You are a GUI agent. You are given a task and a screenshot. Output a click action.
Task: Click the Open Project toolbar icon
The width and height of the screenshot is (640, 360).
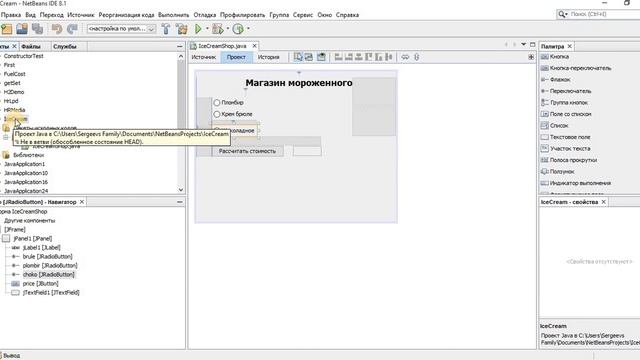click(22, 29)
